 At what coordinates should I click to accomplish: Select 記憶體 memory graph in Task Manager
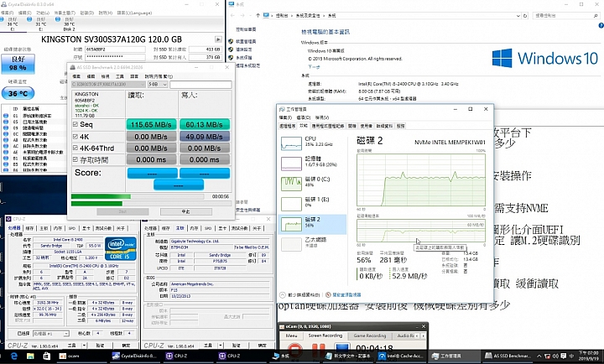click(x=291, y=164)
